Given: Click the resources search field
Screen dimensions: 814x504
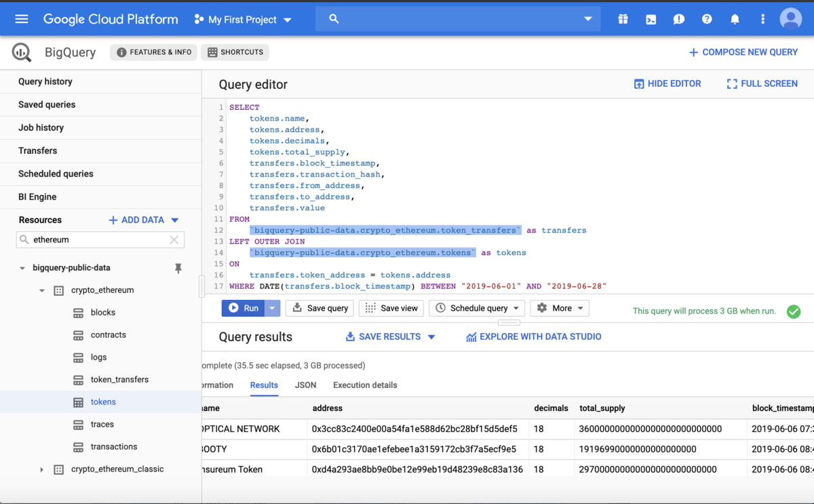Looking at the screenshot, I should pos(100,239).
